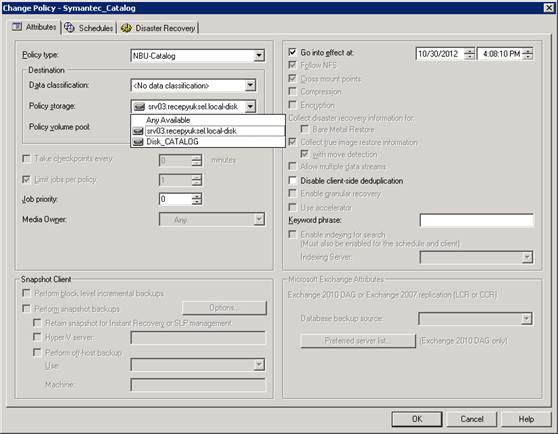The image size is (558, 434).
Task: Toggle Go into effect at checkbox
Action: [292, 52]
